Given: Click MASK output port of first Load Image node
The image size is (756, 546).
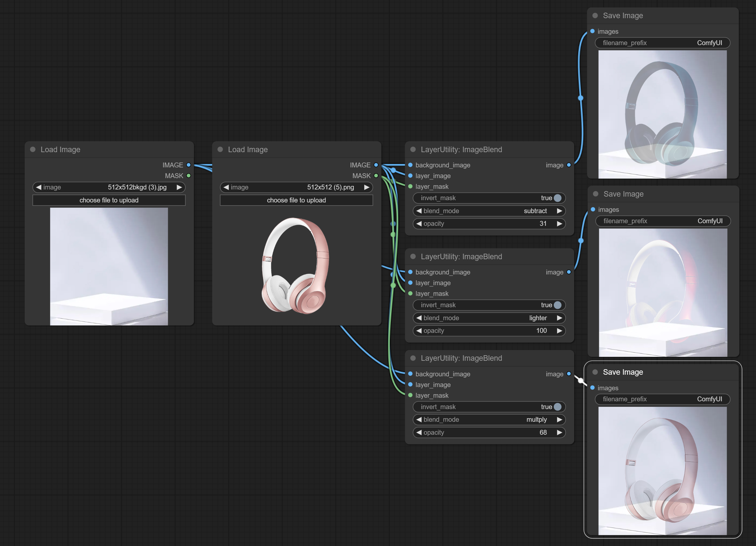Looking at the screenshot, I should point(189,176).
